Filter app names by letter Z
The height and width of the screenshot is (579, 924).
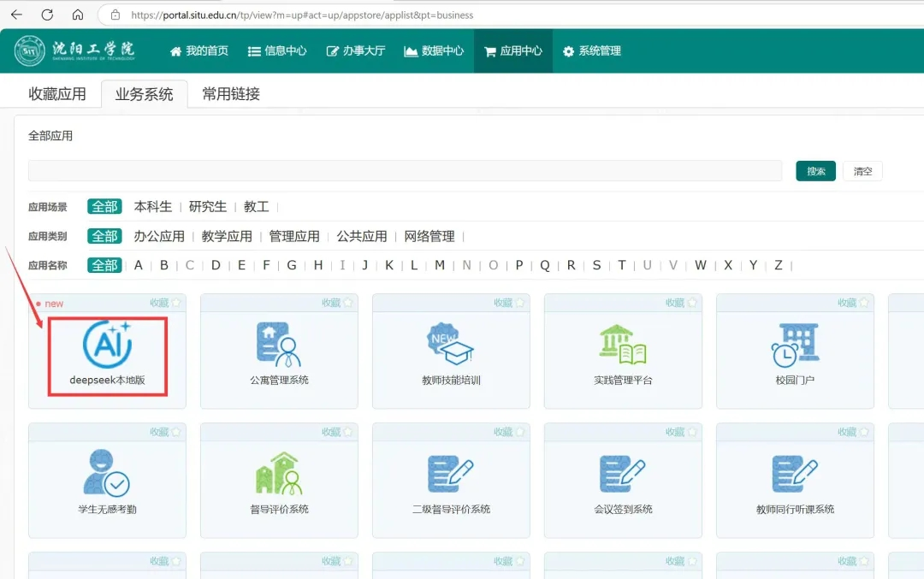click(x=779, y=266)
